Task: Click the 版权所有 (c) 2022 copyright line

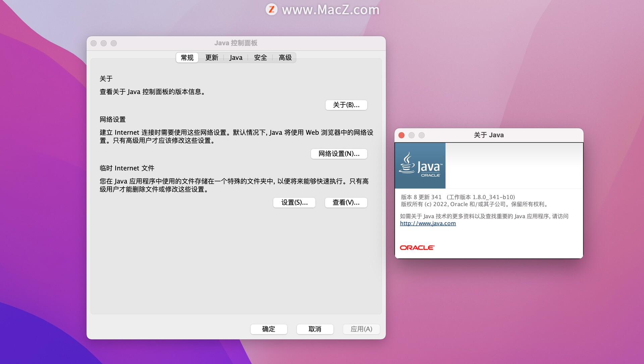Action: coord(474,204)
